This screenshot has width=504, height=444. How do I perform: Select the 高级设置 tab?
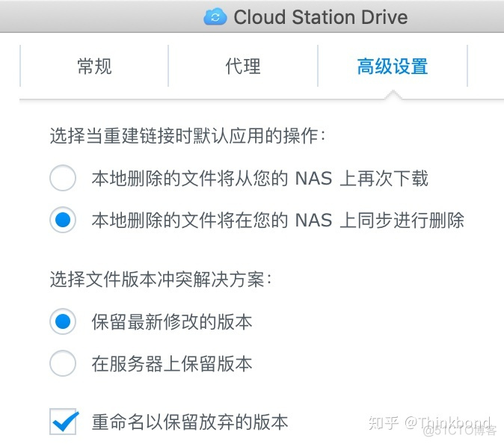pos(392,66)
